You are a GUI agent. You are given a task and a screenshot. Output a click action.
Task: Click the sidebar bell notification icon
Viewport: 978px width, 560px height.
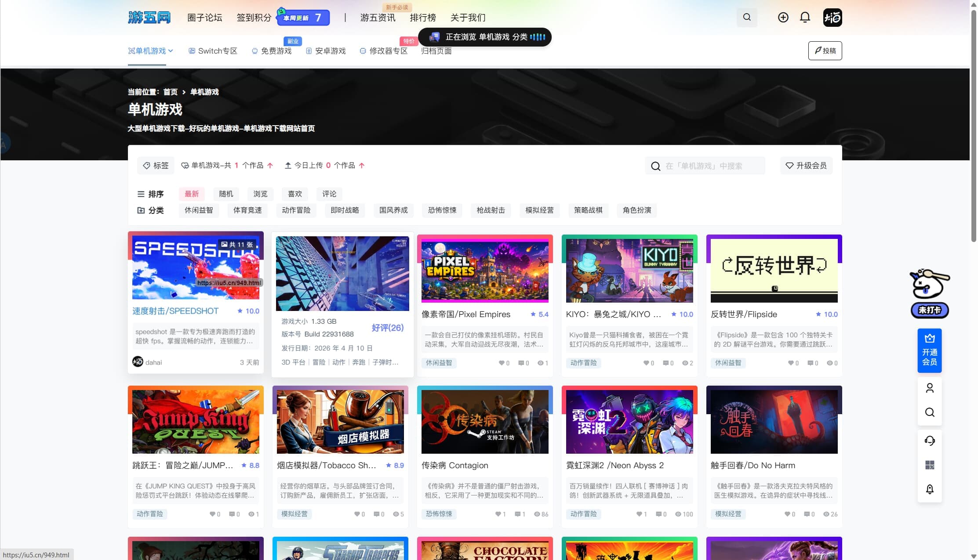pos(930,489)
